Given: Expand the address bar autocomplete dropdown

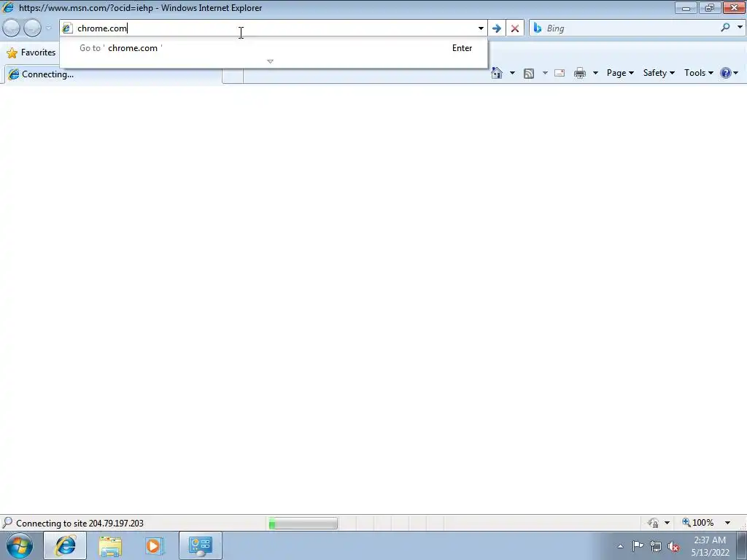Looking at the screenshot, I should tap(481, 28).
